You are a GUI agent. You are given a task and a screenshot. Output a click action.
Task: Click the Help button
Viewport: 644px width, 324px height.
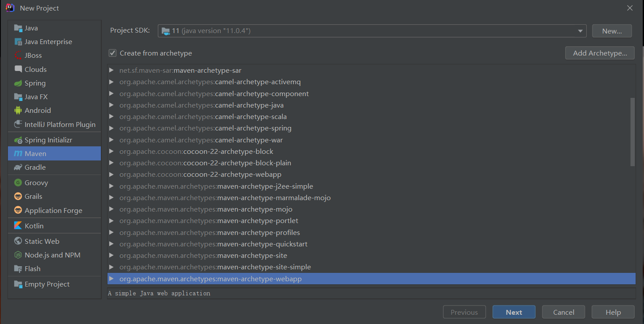coord(613,312)
